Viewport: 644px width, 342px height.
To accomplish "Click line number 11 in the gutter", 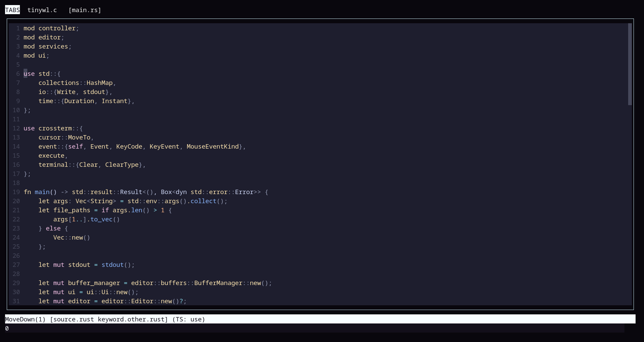I will (16, 119).
